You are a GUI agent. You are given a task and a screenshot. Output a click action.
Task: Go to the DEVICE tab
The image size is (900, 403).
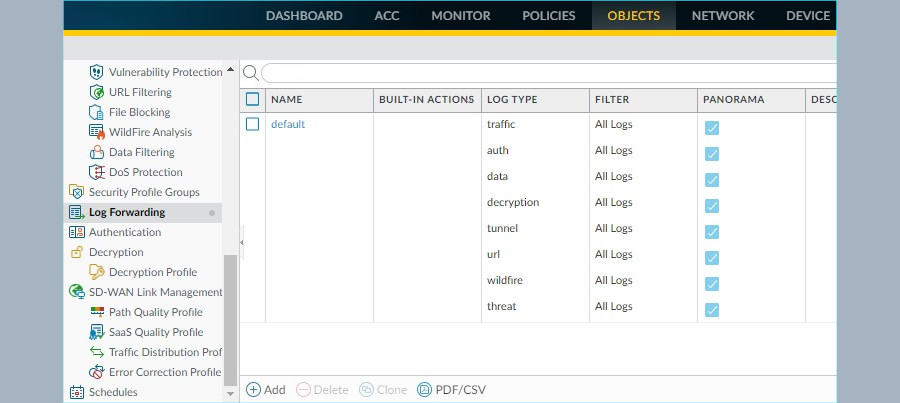click(808, 16)
